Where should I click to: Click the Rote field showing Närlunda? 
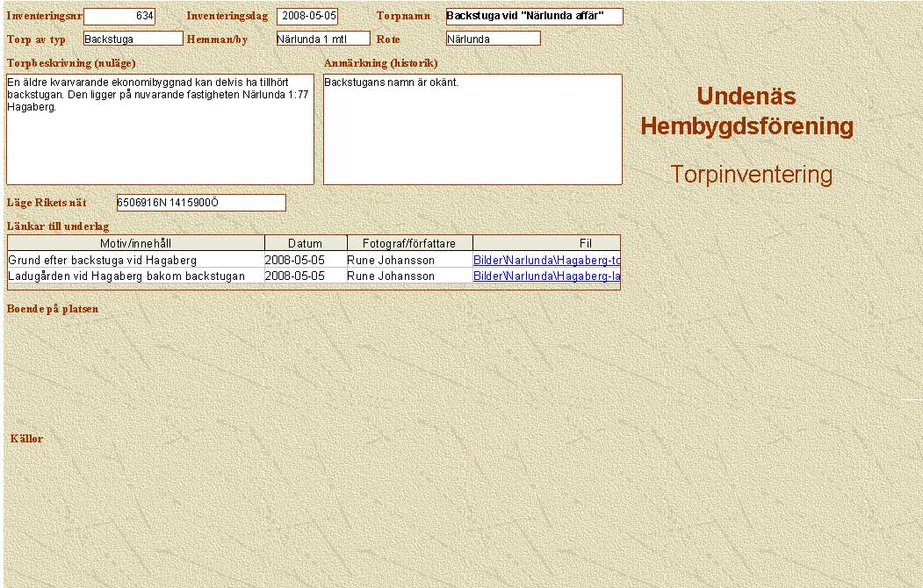(493, 39)
